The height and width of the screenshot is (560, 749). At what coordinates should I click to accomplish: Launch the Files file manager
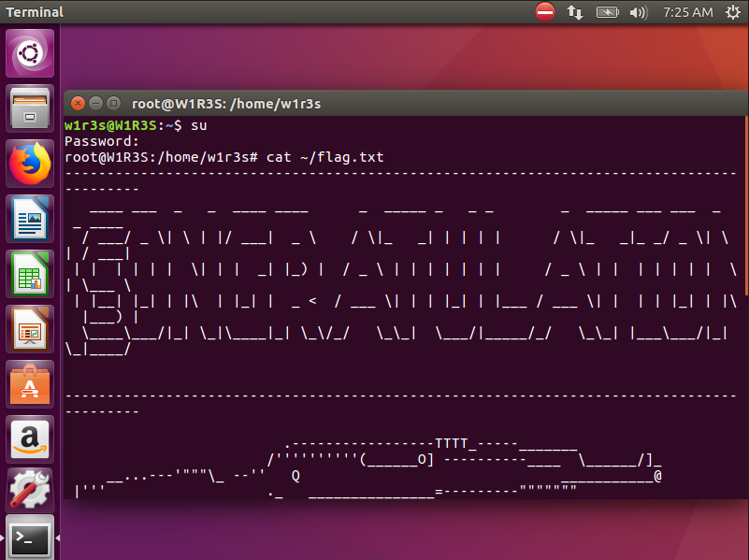30,108
